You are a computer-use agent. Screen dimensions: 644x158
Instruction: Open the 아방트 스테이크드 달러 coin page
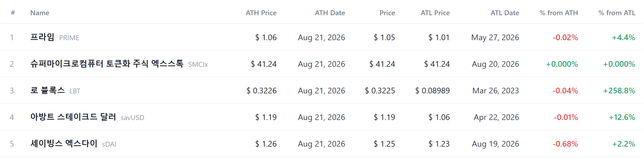[73, 117]
